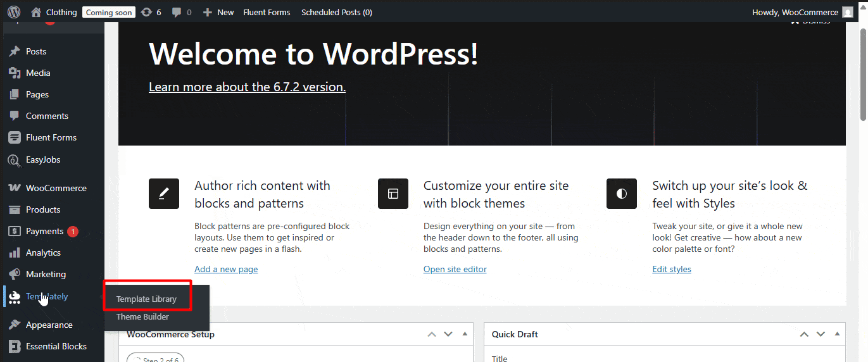Screen dimensions: 868x362
Task: Open the Marketing menu label
Action: [x=46, y=274]
